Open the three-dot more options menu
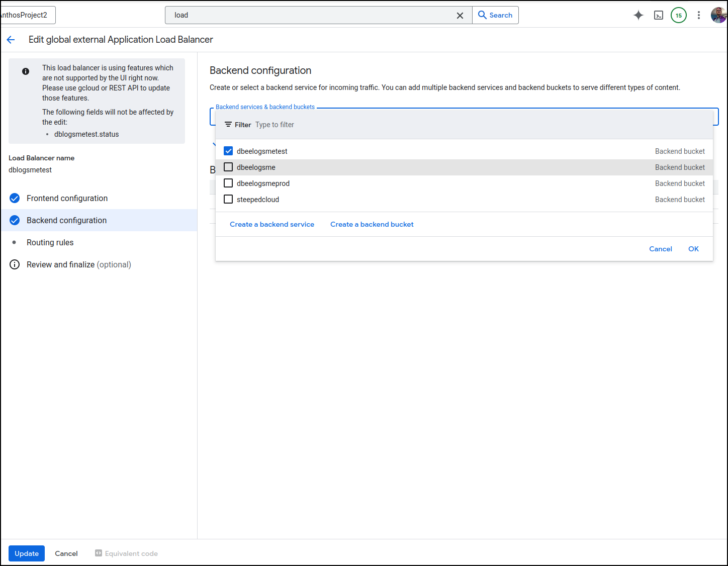728x566 pixels. point(698,15)
